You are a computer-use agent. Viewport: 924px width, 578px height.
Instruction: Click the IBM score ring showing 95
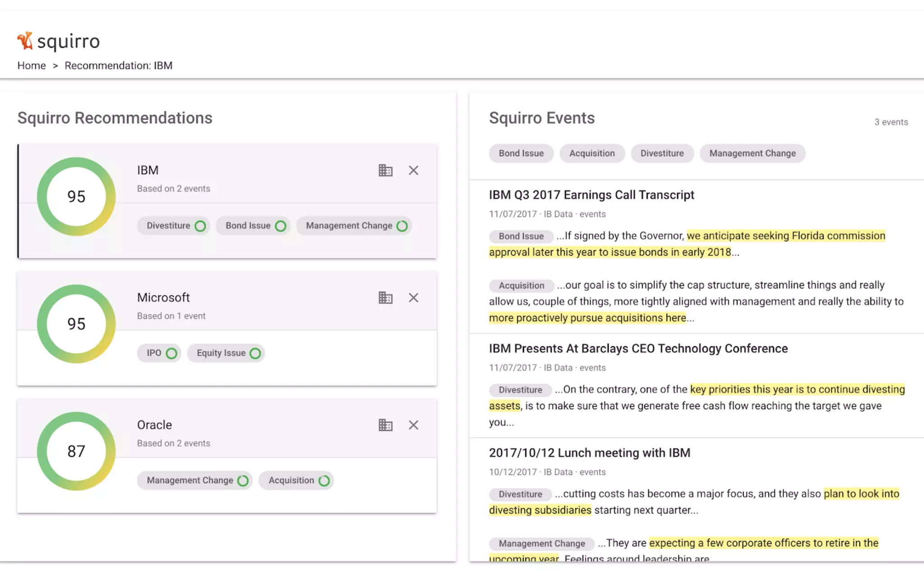click(76, 196)
